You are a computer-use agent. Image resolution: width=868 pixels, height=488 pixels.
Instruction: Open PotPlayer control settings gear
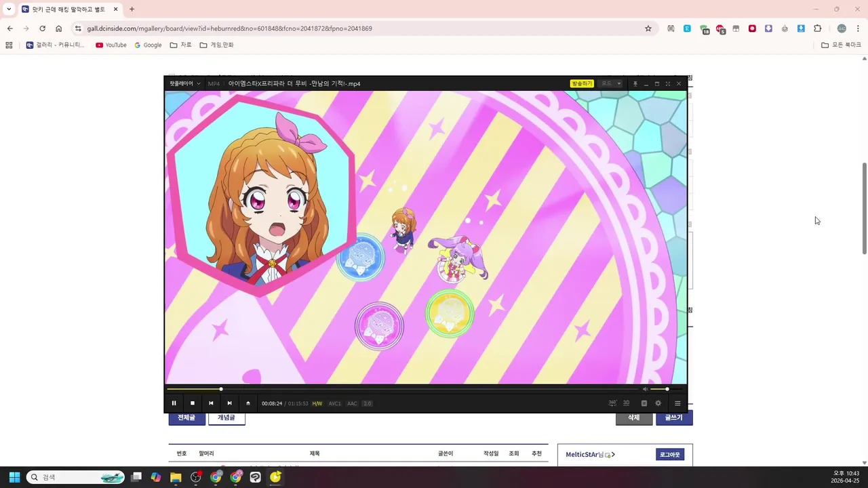658,403
